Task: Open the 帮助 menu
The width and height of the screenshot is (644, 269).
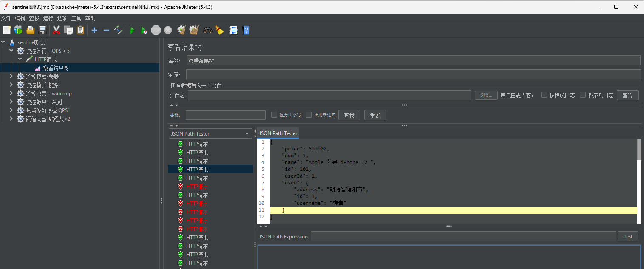Action: [90, 18]
